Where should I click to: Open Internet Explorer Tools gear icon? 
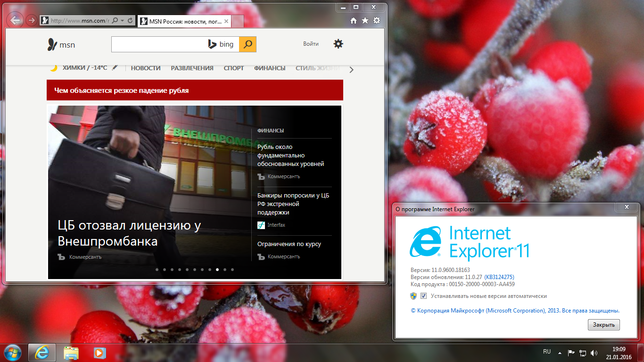(x=376, y=21)
